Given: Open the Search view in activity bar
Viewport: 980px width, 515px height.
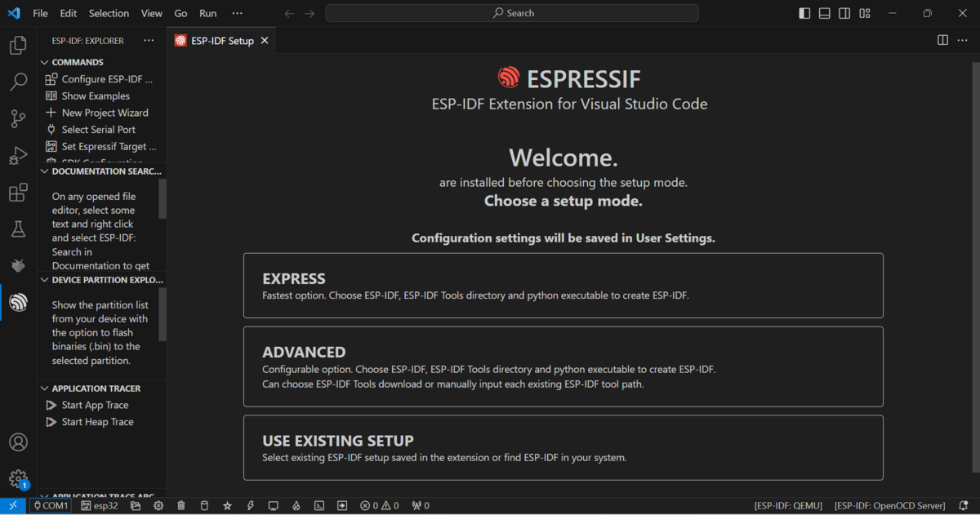Looking at the screenshot, I should click(x=18, y=82).
